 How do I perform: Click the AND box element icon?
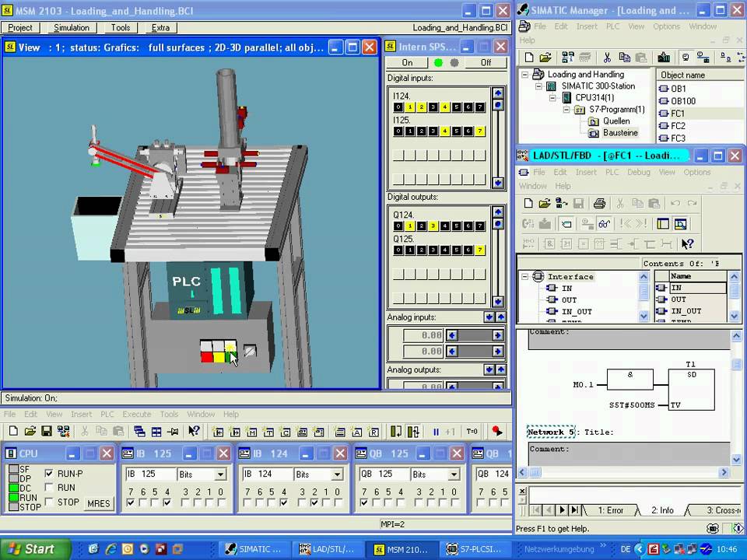pyautogui.click(x=549, y=244)
